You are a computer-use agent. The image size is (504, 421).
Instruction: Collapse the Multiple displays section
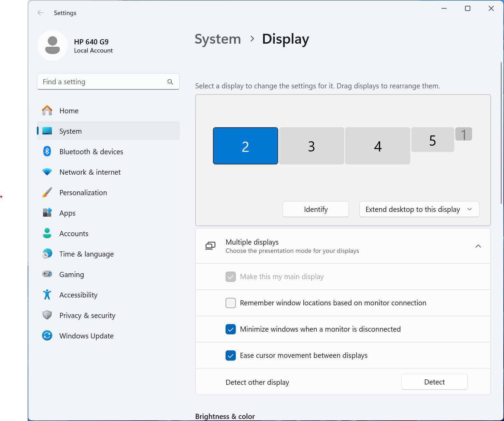coord(478,246)
